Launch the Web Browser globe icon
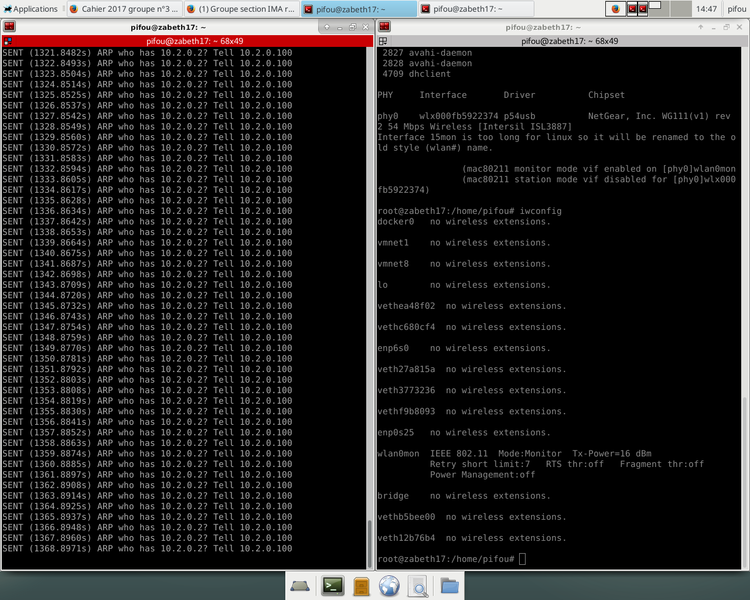The image size is (750, 600). tap(390, 585)
